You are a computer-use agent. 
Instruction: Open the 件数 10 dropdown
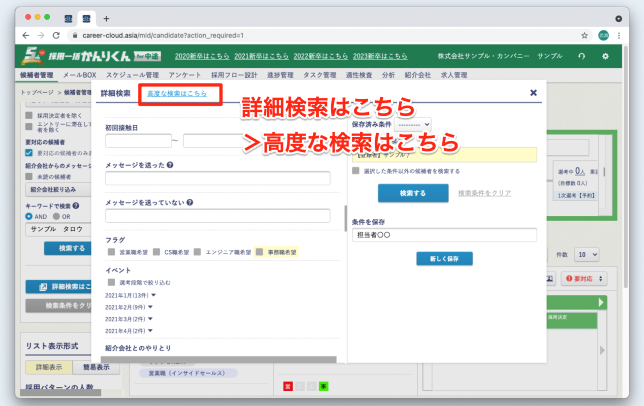(x=586, y=255)
